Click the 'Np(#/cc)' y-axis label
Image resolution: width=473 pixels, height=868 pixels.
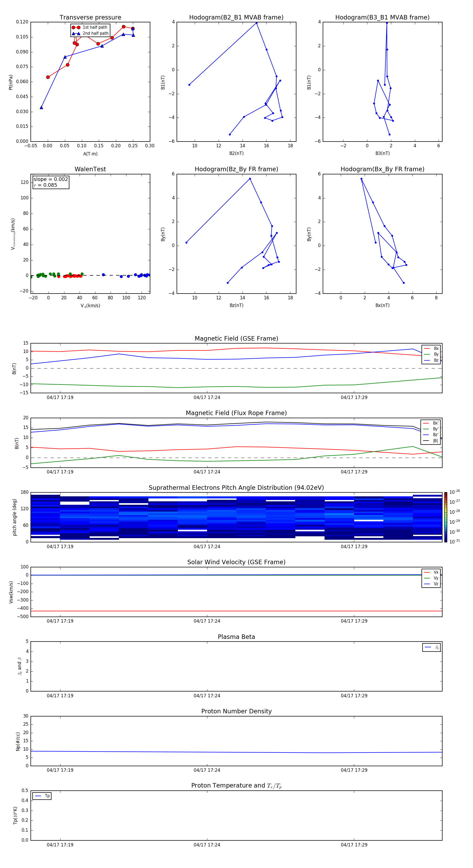point(18,741)
